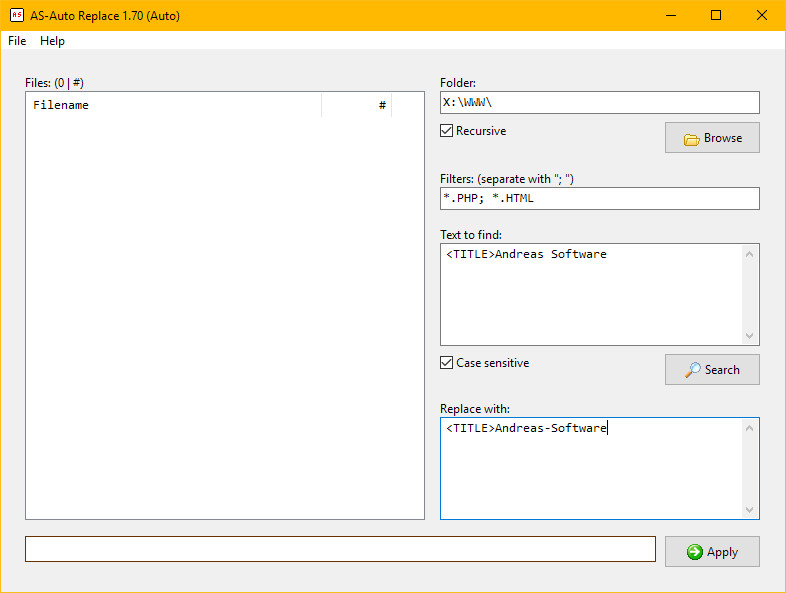The image size is (786, 593).
Task: Click the Apply button with green arrow
Action: point(712,551)
